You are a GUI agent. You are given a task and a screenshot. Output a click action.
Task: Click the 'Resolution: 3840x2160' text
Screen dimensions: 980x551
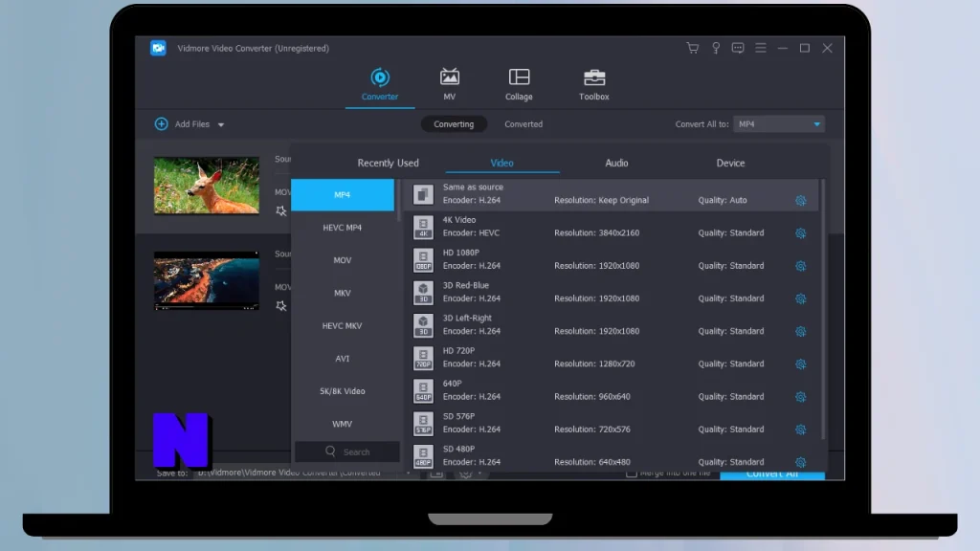tap(596, 232)
